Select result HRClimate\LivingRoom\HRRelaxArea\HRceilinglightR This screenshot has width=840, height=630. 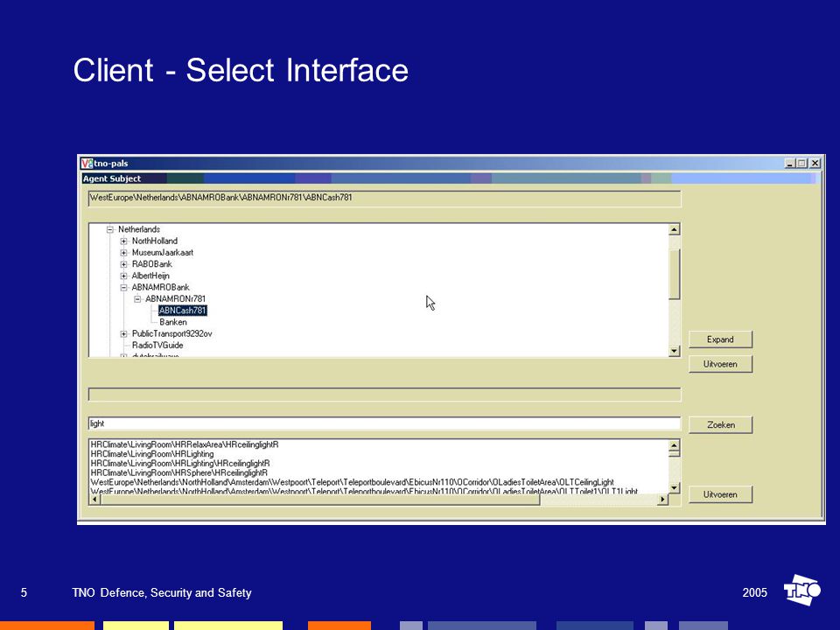click(x=185, y=444)
